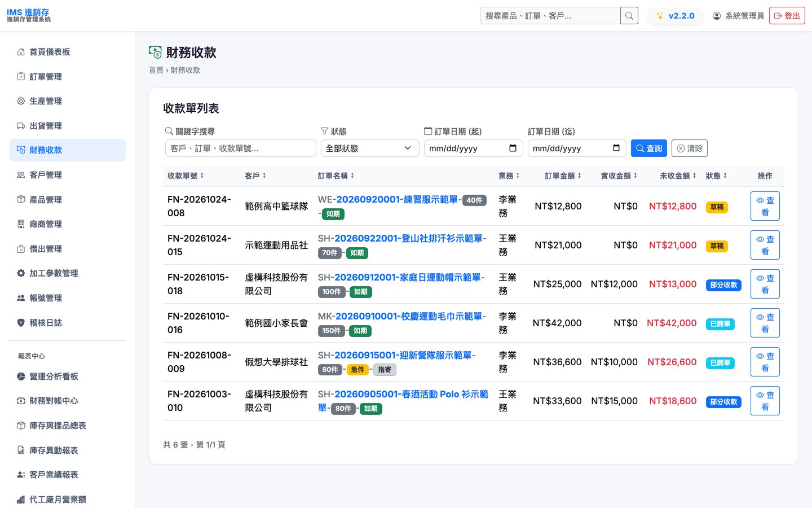Sort table by 狀態 column header

click(716, 176)
